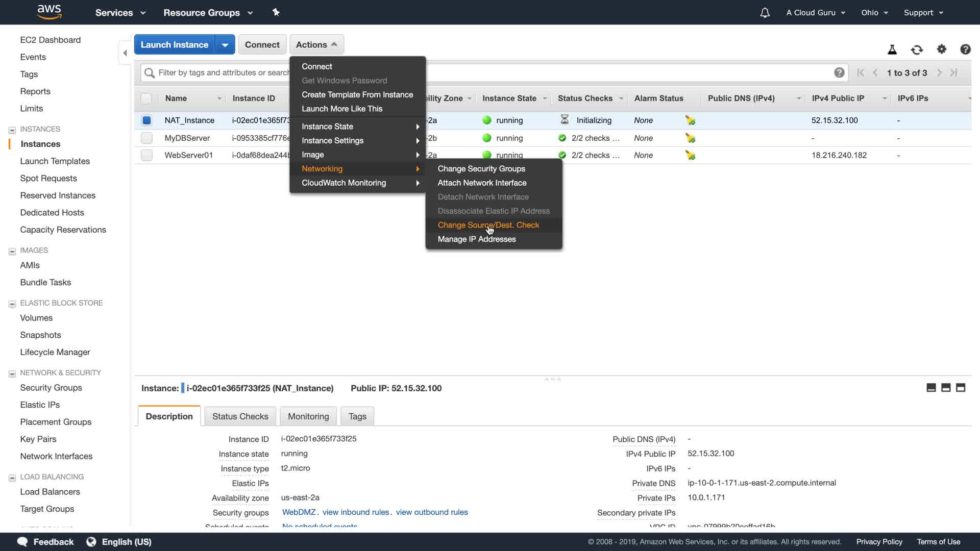Click alarm icon for NAT_Instance row

point(690,120)
